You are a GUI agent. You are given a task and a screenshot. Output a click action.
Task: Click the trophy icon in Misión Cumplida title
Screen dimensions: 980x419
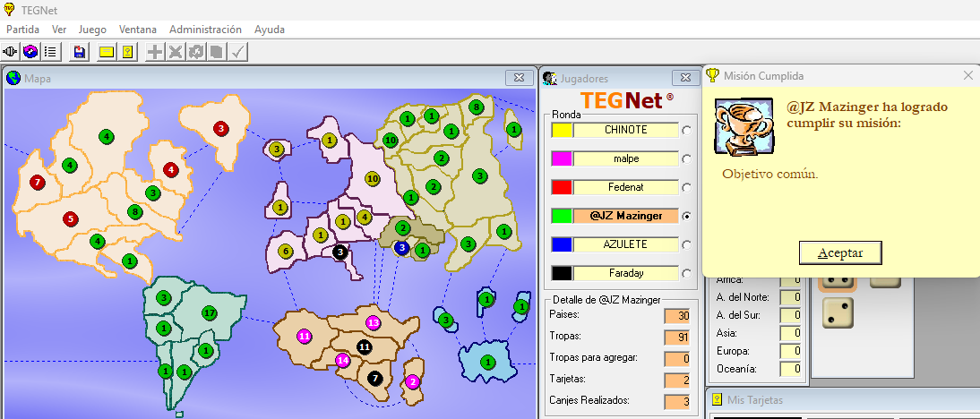click(x=712, y=75)
